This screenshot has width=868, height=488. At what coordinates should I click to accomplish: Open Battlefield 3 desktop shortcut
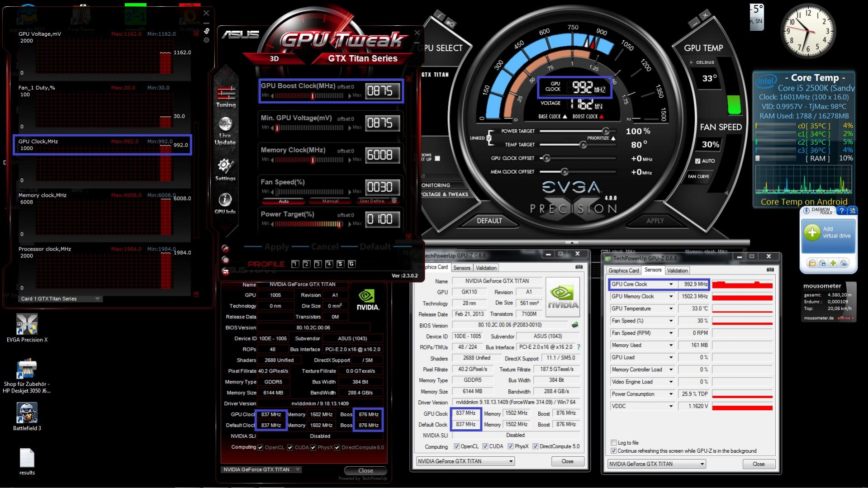pyautogui.click(x=27, y=416)
